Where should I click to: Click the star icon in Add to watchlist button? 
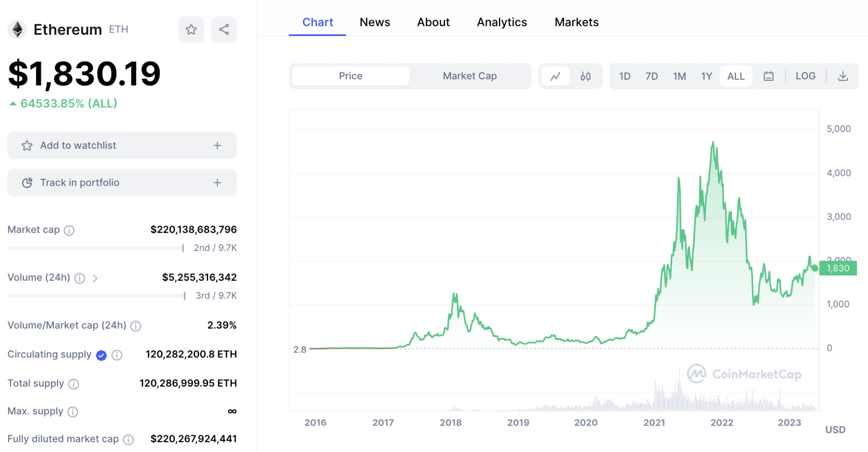point(27,145)
